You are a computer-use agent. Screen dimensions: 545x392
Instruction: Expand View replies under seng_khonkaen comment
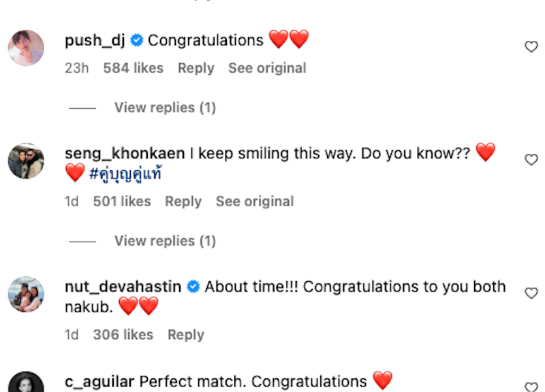coord(165,241)
